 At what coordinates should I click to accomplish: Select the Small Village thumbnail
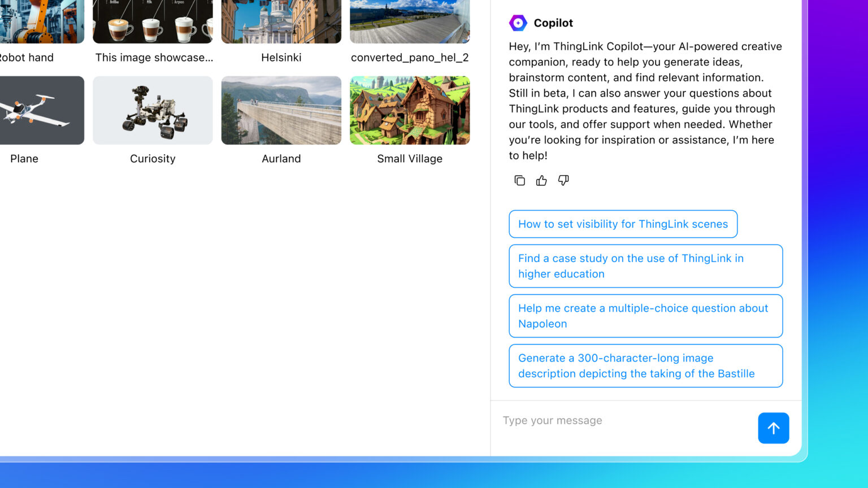409,110
